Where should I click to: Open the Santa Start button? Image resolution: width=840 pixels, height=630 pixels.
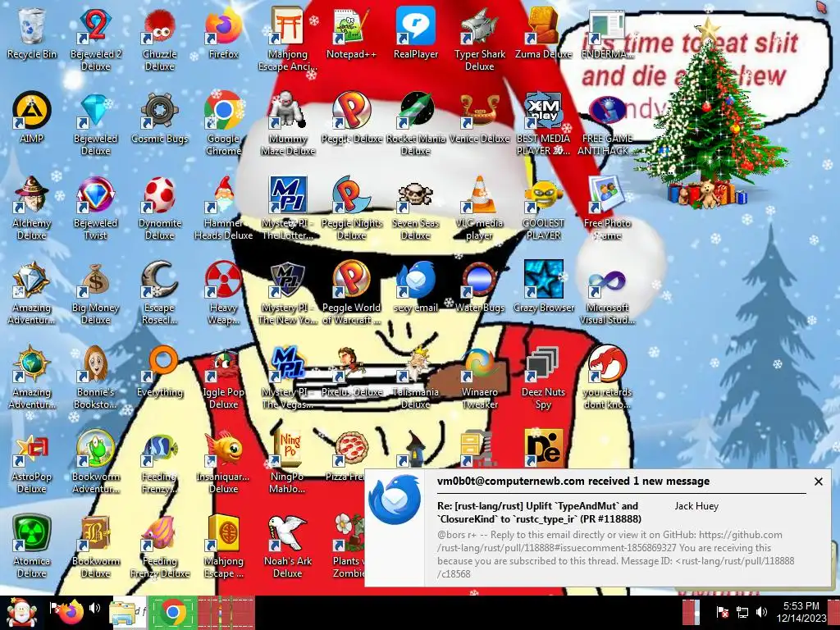click(21, 612)
